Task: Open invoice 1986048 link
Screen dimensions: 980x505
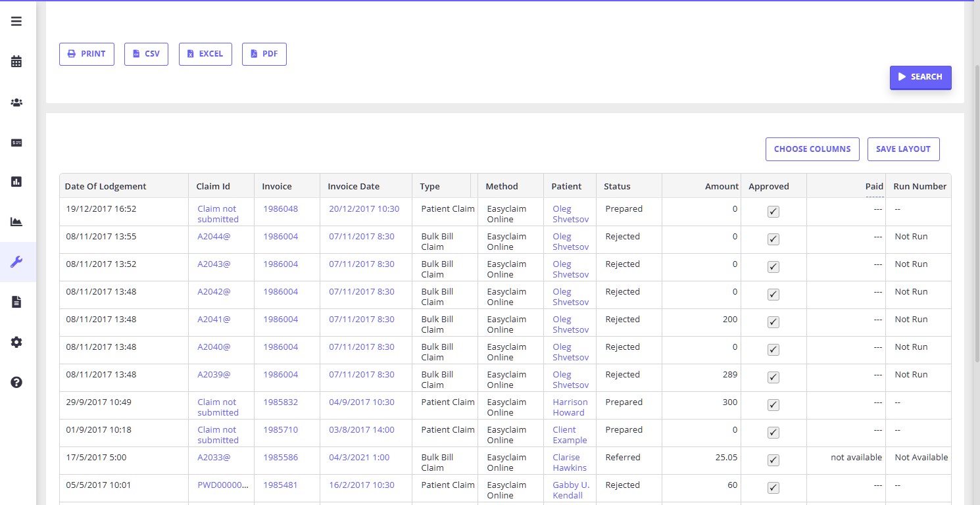Action: tap(280, 209)
